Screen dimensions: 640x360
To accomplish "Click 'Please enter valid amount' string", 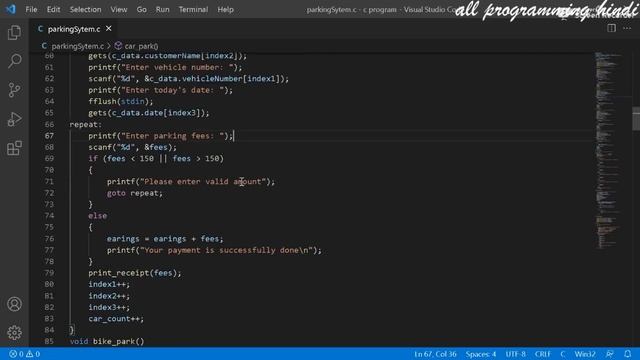I will click(203, 181).
